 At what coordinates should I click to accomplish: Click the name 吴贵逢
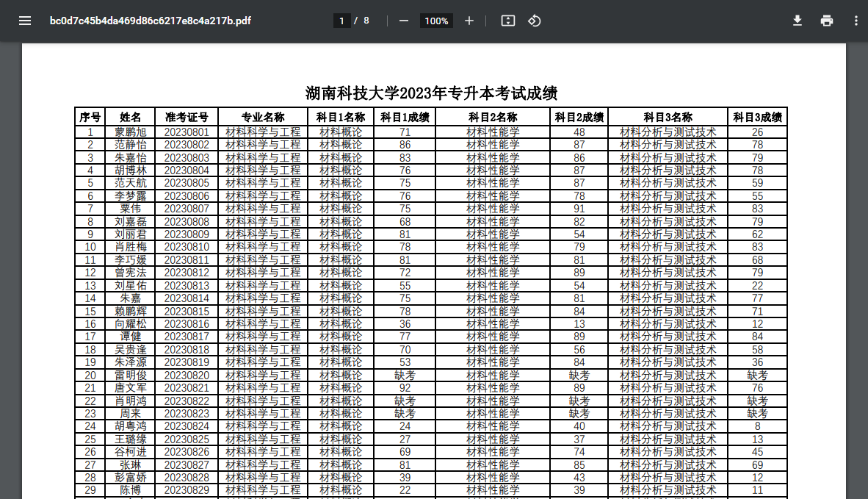(130, 350)
